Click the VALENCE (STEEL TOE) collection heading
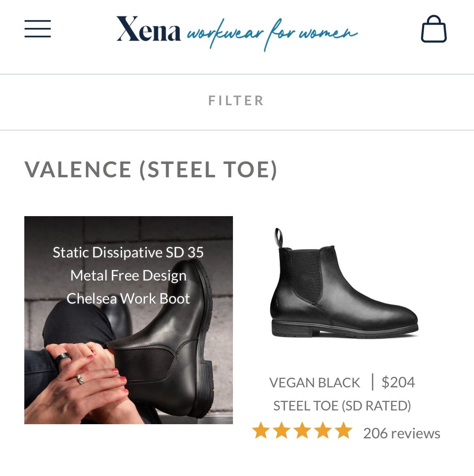 [x=151, y=169]
